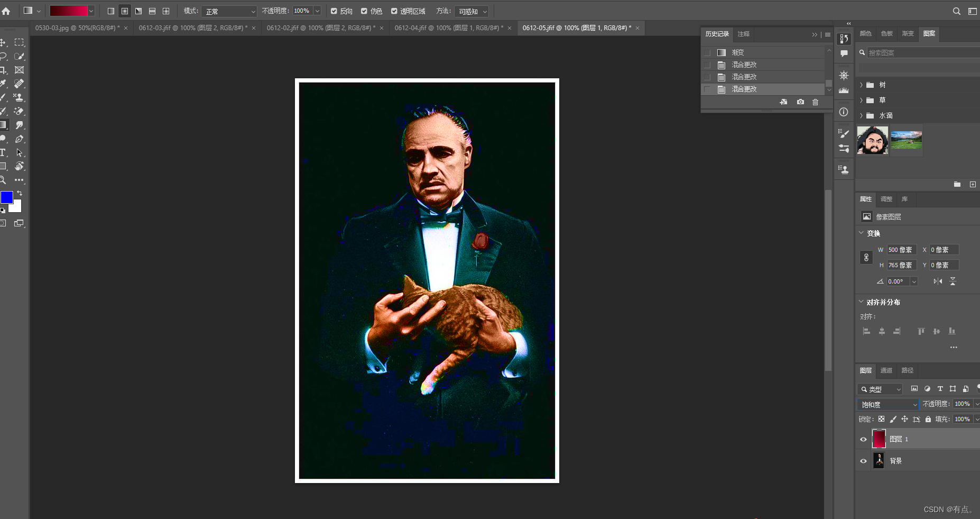Open the 模式 blend mode dropdown
Viewport: 980px width, 519px height.
(x=229, y=11)
